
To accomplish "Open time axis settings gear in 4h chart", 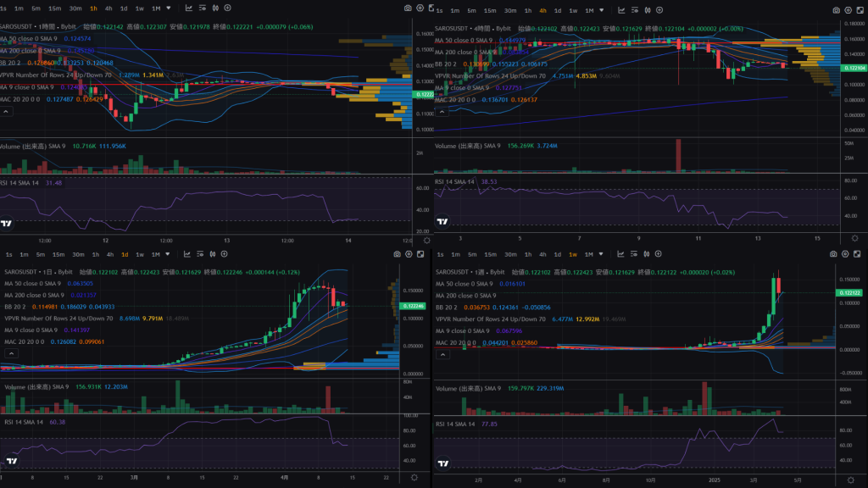I will click(854, 238).
